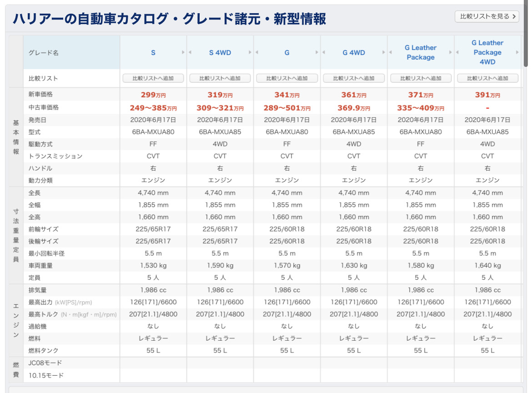Click the 中古車価格 row label

[x=44, y=107]
